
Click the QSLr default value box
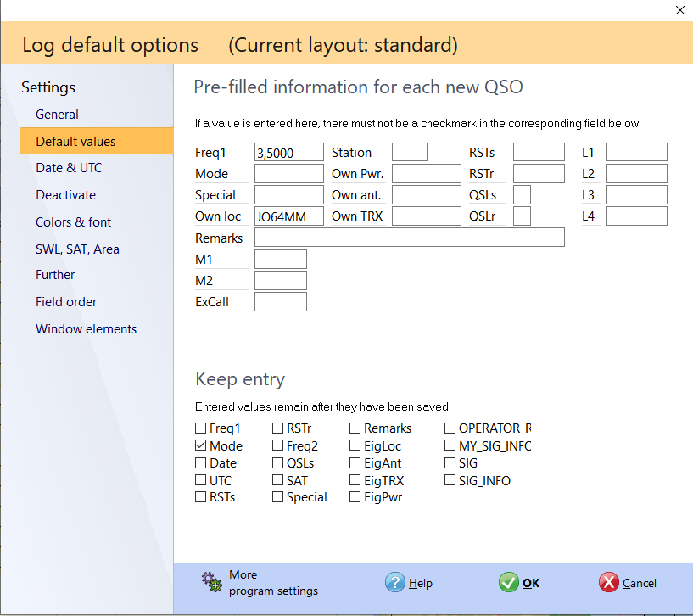tap(522, 216)
